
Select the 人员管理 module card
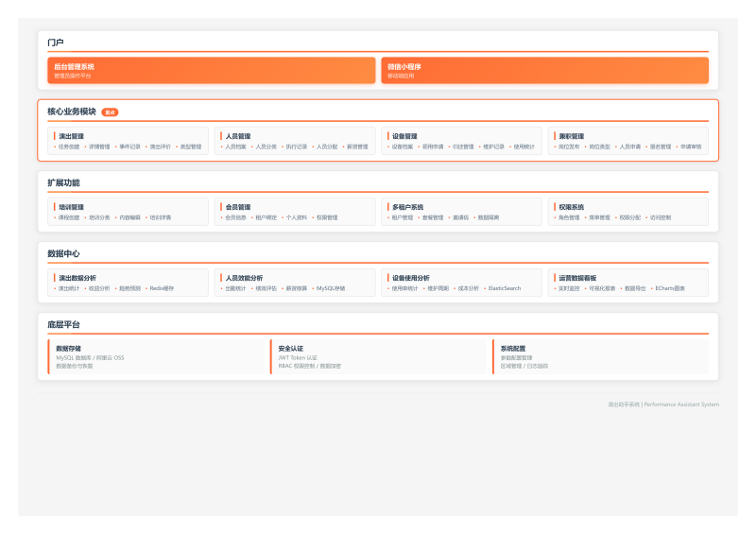click(295, 141)
